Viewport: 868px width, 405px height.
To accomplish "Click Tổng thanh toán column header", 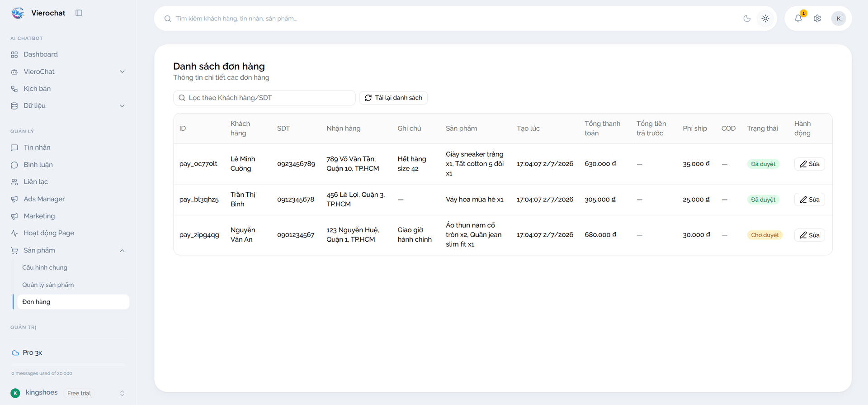I will pos(602,129).
